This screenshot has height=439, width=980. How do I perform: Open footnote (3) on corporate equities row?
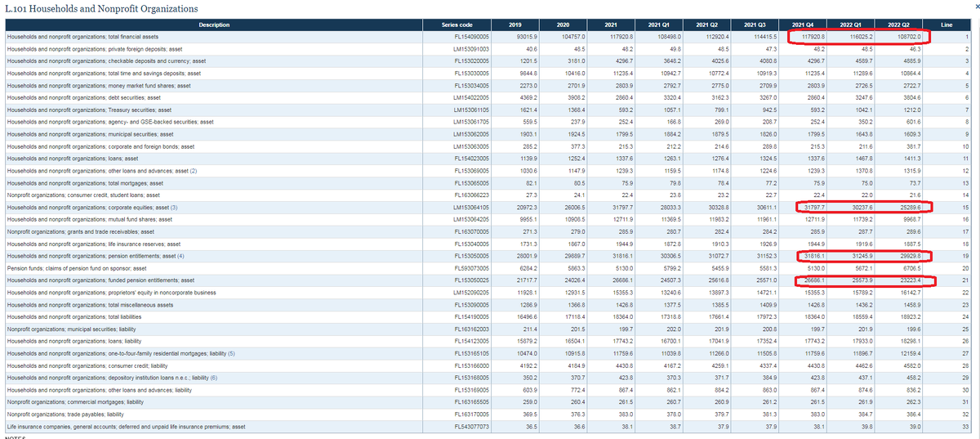pos(174,208)
